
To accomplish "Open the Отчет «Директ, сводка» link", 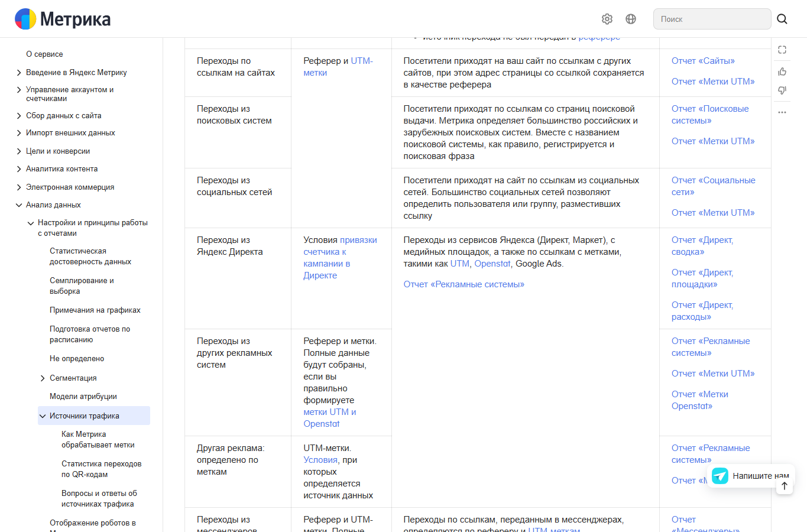I will 702,246.
